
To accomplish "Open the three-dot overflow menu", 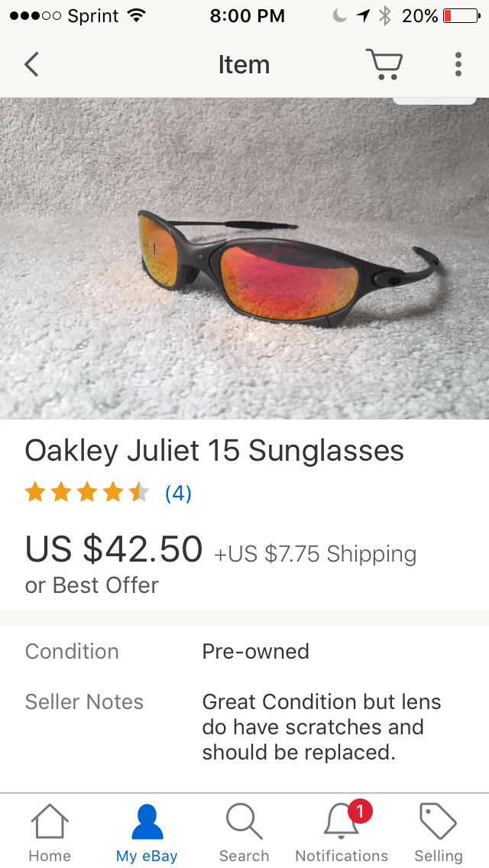I will [458, 64].
